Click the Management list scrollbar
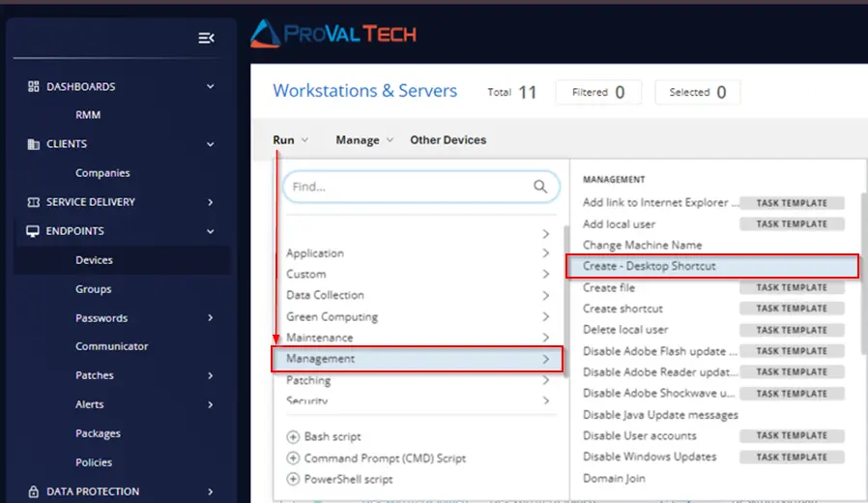The image size is (868, 503). [x=864, y=274]
